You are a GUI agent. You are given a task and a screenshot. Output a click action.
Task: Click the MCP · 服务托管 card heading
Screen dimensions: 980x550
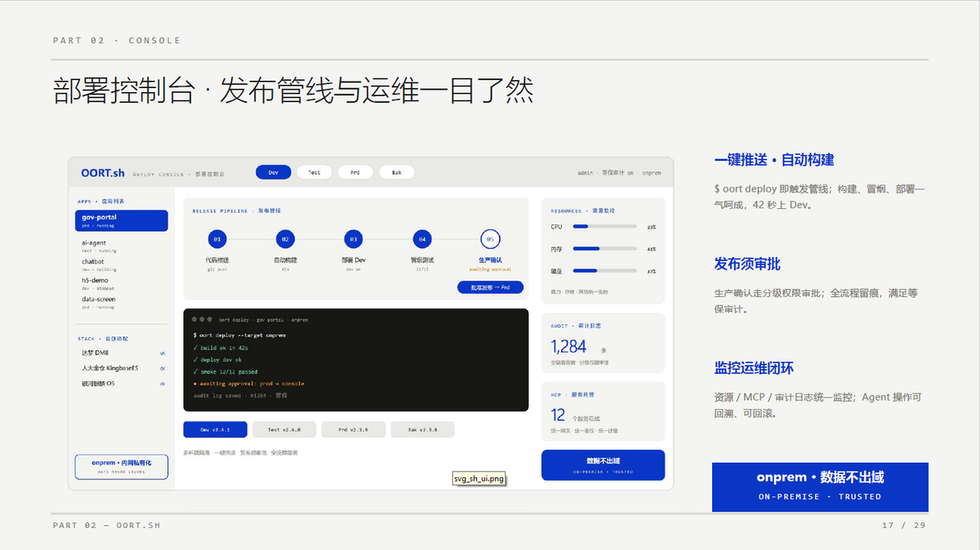(572, 394)
